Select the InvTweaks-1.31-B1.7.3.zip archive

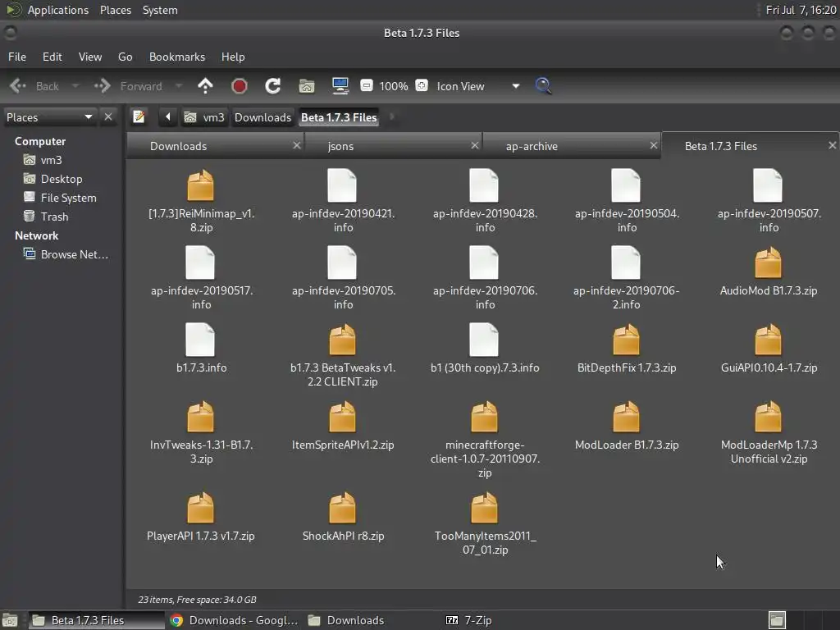[x=201, y=432]
